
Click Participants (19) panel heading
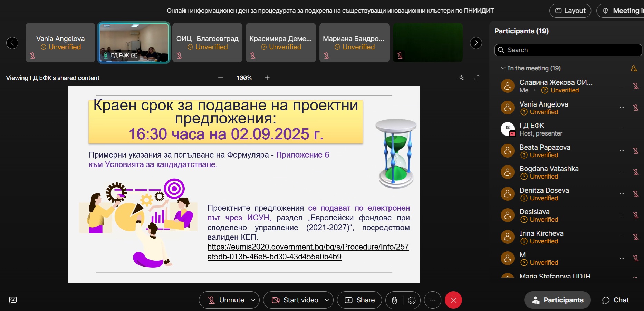point(521,31)
